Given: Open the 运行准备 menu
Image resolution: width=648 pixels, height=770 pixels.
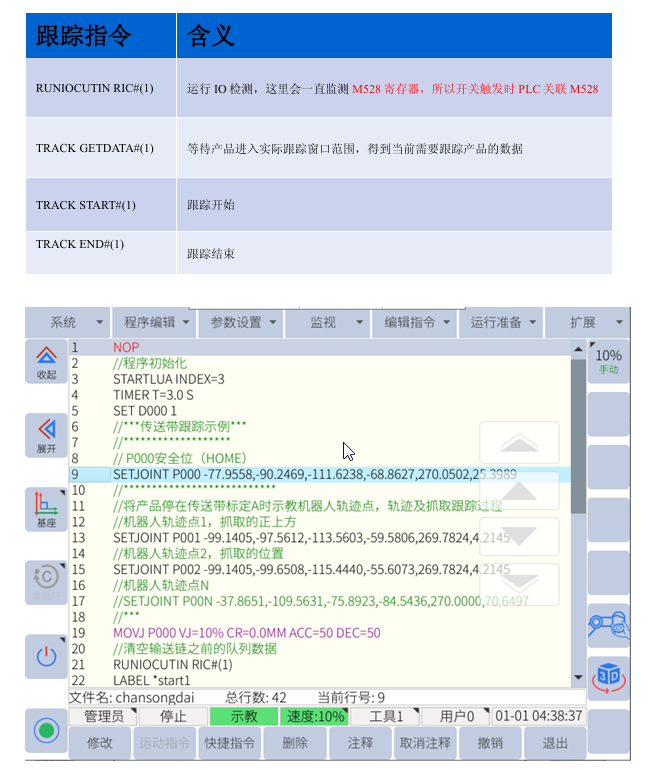Looking at the screenshot, I should coord(502,322).
